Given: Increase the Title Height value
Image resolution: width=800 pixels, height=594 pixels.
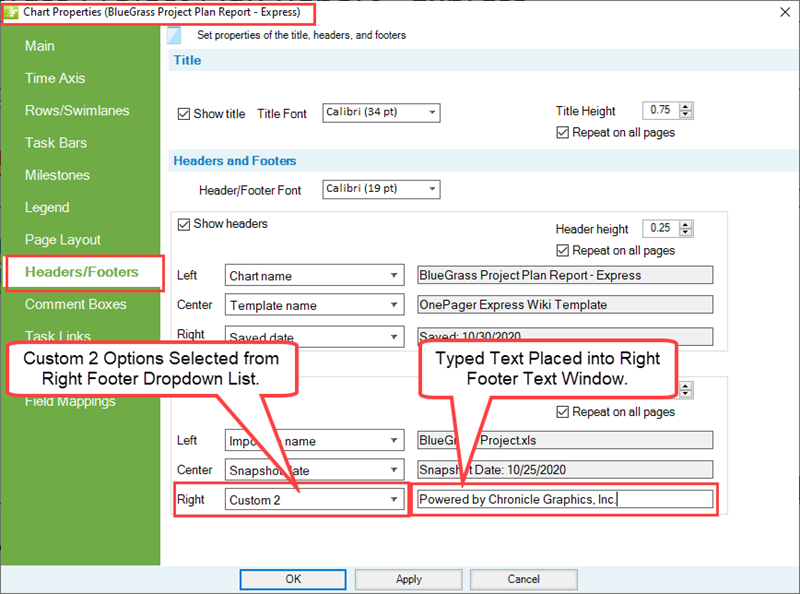Looking at the screenshot, I should pos(686,106).
